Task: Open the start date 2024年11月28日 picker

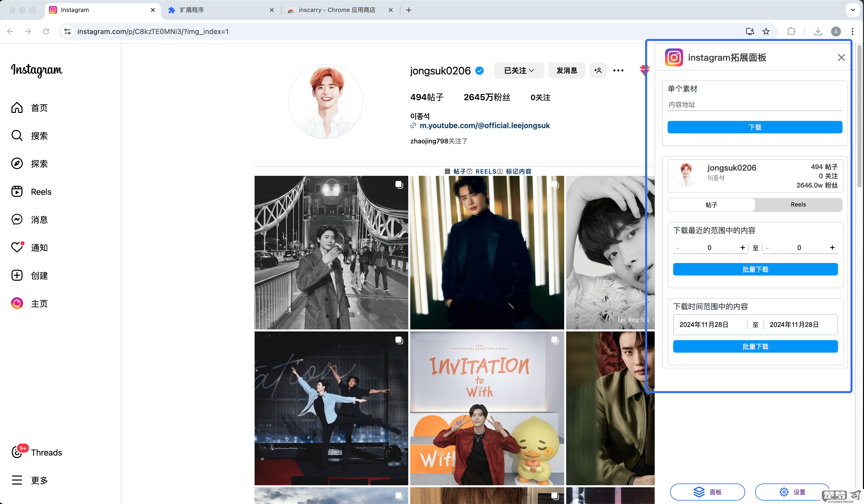Action: tap(704, 324)
